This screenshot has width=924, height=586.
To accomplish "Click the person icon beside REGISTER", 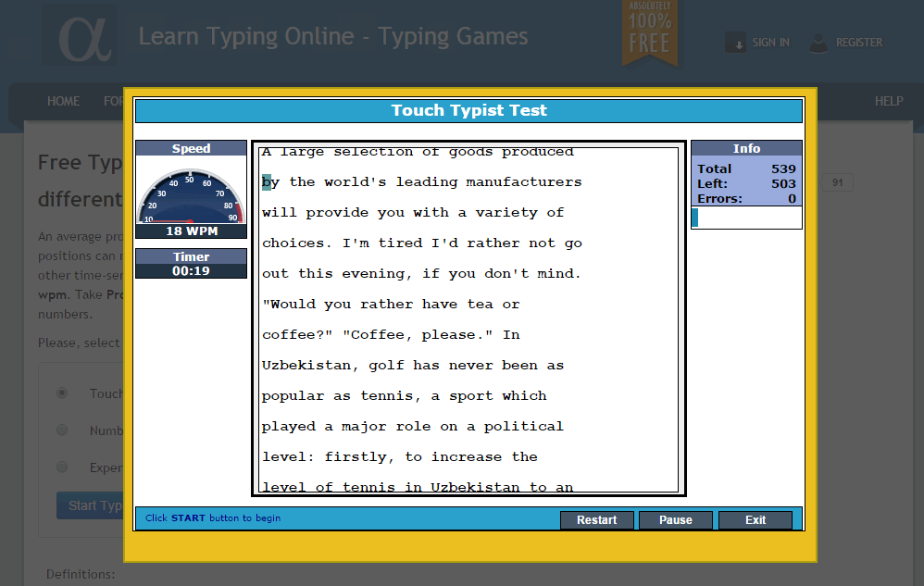I will [x=818, y=43].
